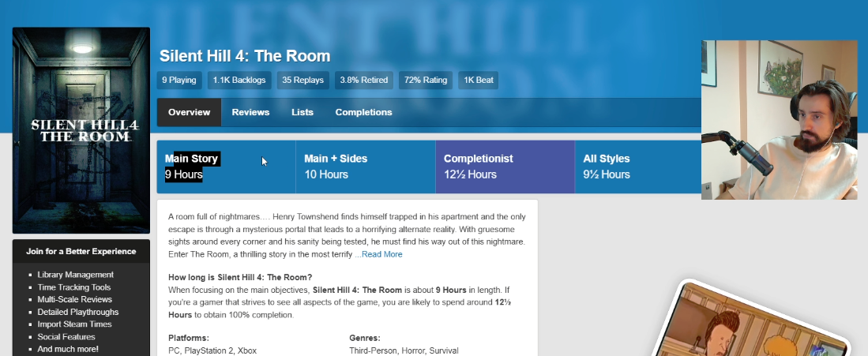Click the Social Features list item
The image size is (868, 356).
pos(66,337)
